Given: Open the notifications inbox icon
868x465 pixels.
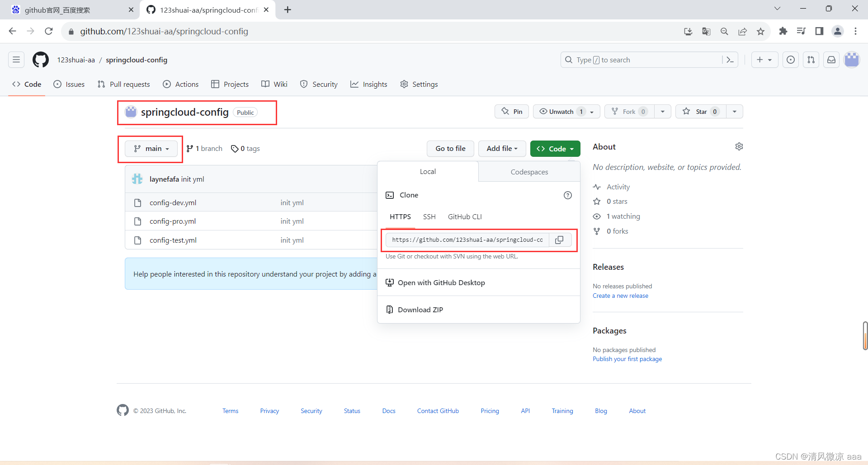Looking at the screenshot, I should pos(831,60).
